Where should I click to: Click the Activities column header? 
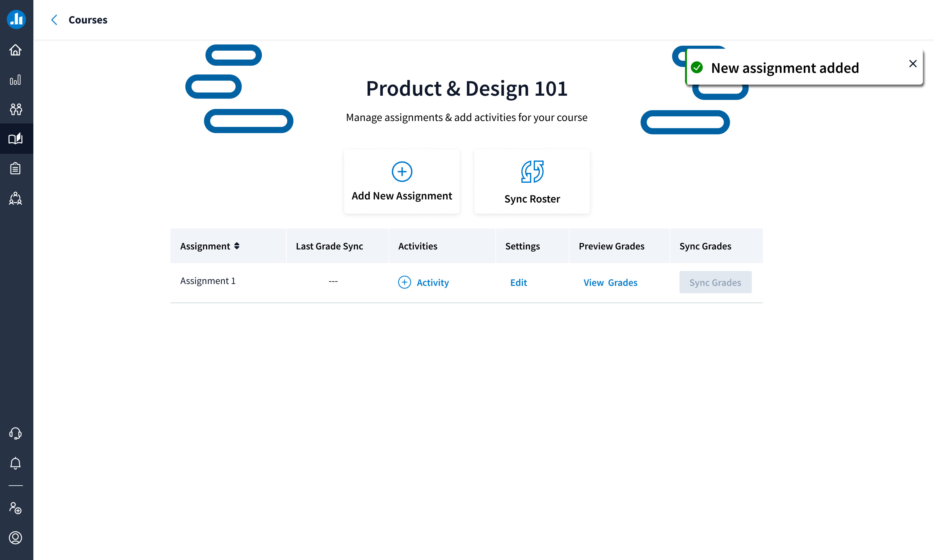tap(418, 246)
